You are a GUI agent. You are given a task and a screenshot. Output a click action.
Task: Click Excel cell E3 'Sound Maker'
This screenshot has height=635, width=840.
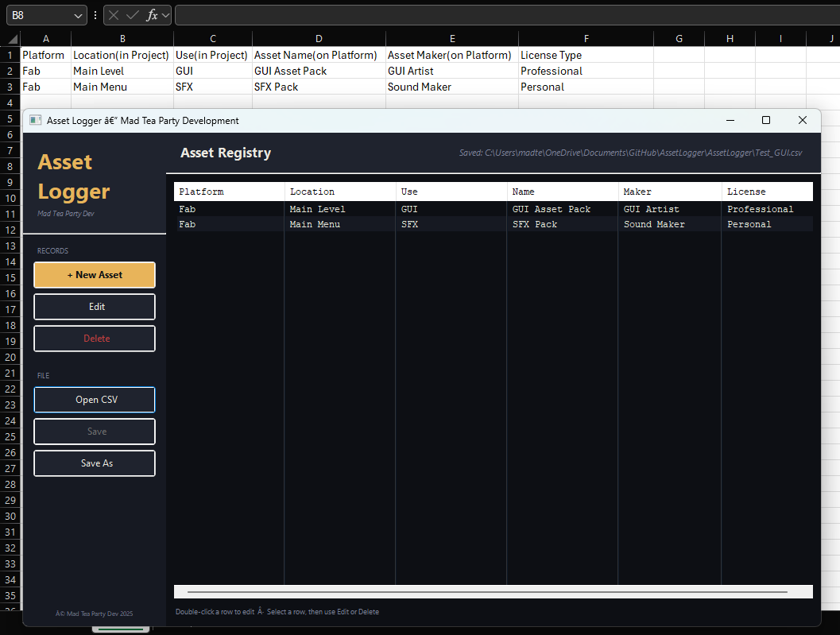pos(451,87)
